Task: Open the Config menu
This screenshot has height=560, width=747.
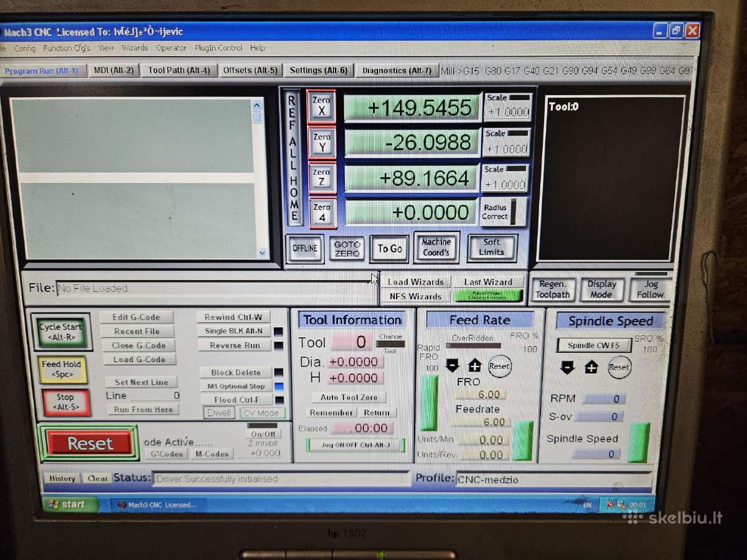Action: (24, 48)
